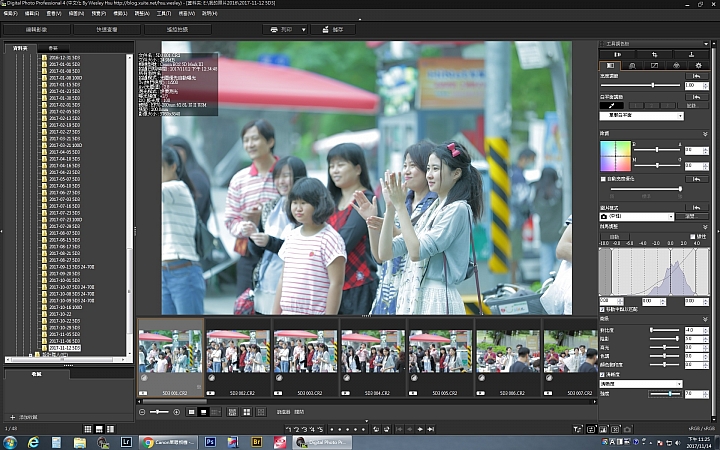
Task: Click the Auto button above histogram
Action: point(614,237)
